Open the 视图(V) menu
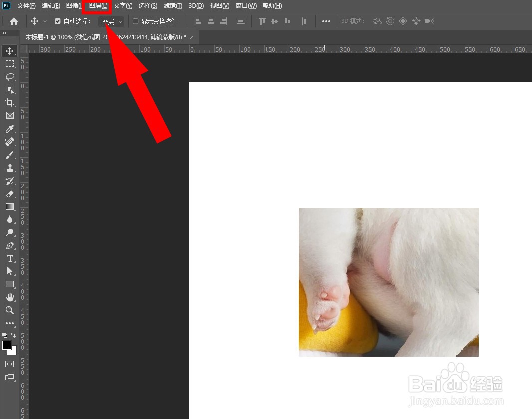Image resolution: width=532 pixels, height=419 pixels. (x=219, y=6)
